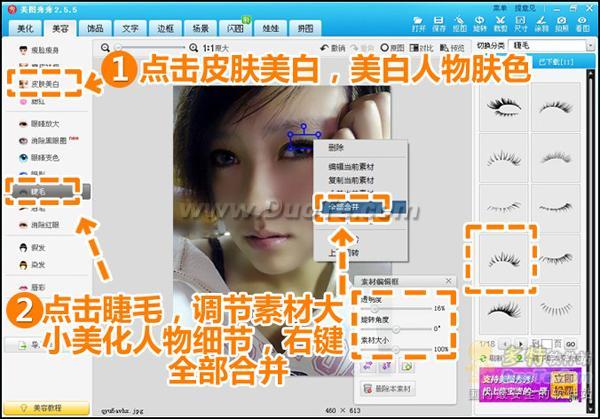600x419 pixels.
Task: Go to previous eyelash page arrow
Action: [505, 344]
